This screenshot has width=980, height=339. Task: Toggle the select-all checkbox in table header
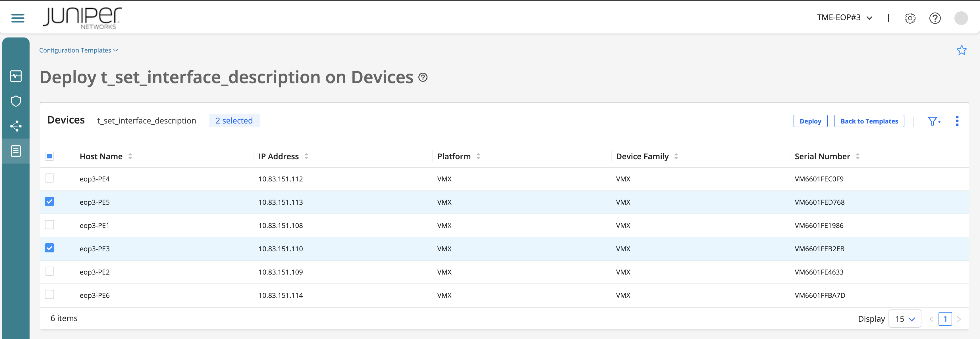click(49, 156)
